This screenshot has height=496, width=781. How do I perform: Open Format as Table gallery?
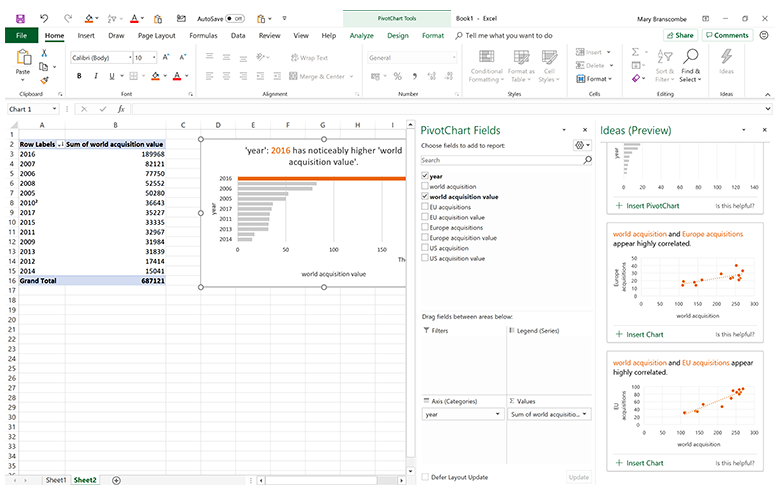coord(521,66)
